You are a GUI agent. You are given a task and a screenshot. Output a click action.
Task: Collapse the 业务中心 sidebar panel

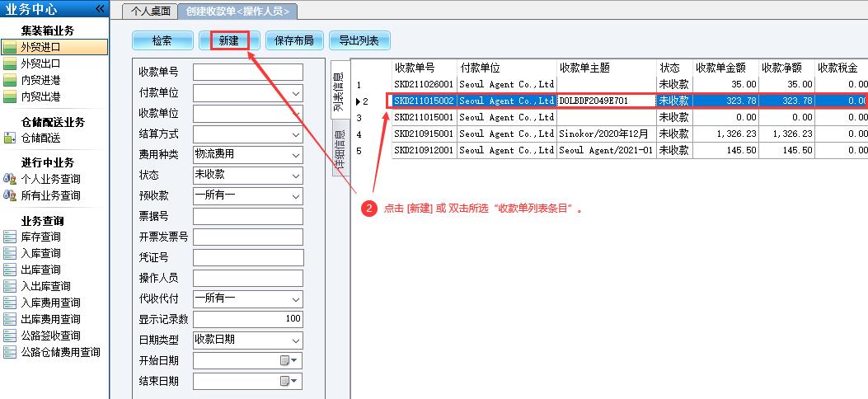[100, 8]
